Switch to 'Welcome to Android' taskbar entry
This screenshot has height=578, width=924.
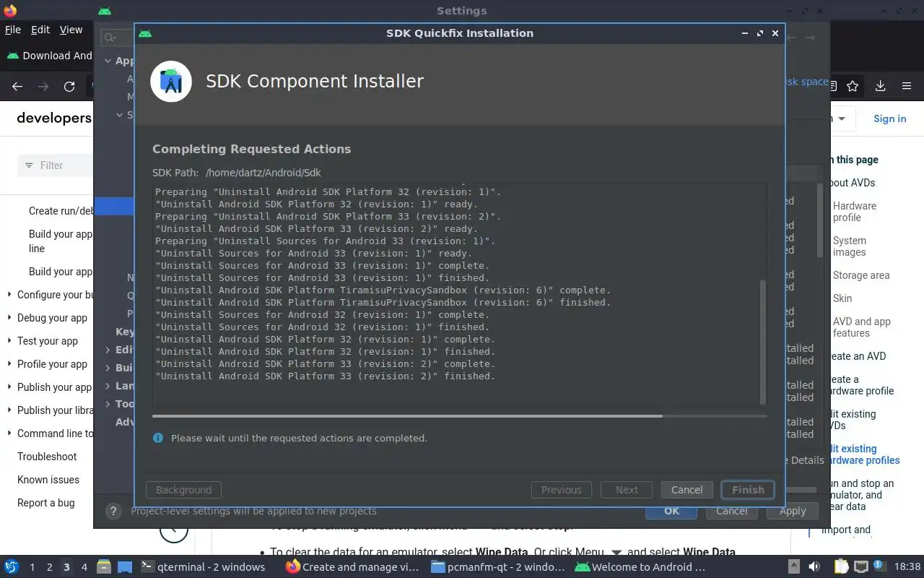click(x=640, y=567)
